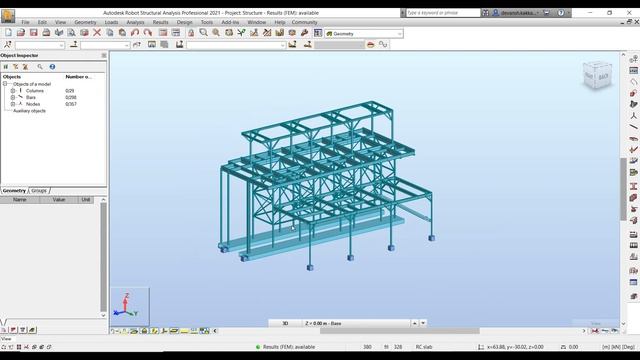Open the Analysis menu
640x360 pixels.
click(x=135, y=22)
